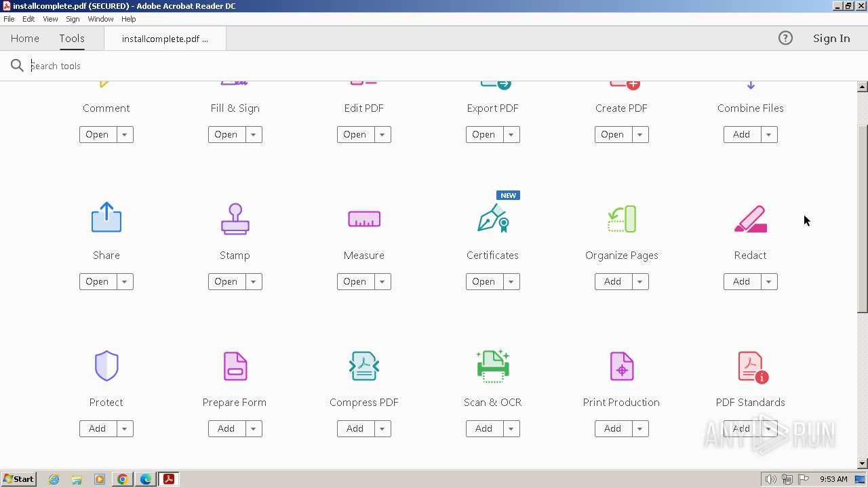868x488 pixels.
Task: Add the Prepare Form tool
Action: point(226,428)
